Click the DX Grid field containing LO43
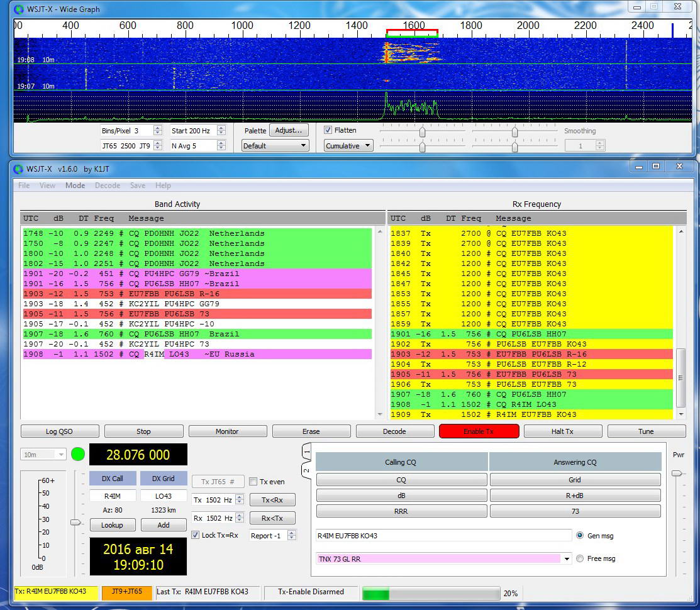This screenshot has width=700, height=610. coord(164,496)
